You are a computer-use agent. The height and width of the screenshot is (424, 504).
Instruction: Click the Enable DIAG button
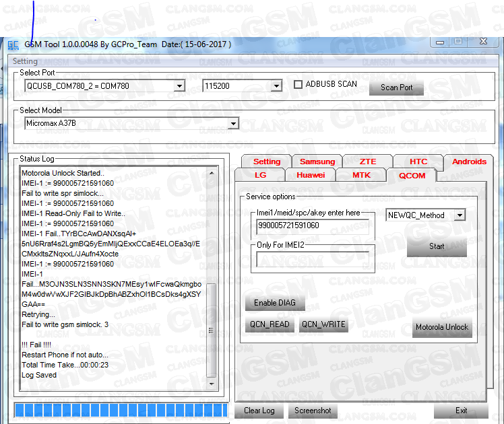[275, 303]
